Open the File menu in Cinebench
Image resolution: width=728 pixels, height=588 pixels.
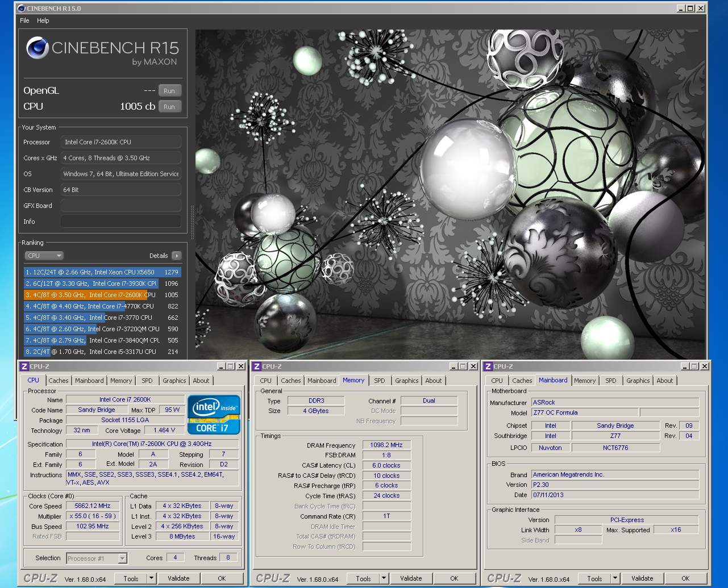click(x=24, y=20)
